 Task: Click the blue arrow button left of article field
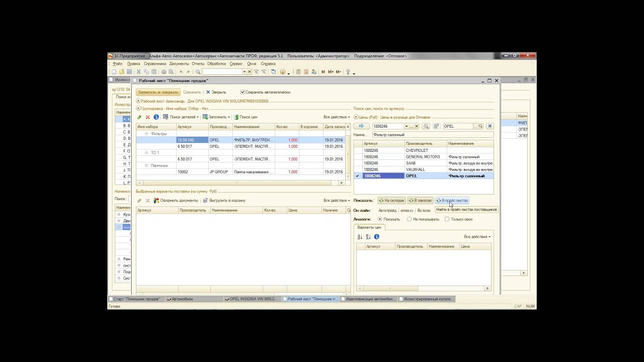click(x=362, y=126)
